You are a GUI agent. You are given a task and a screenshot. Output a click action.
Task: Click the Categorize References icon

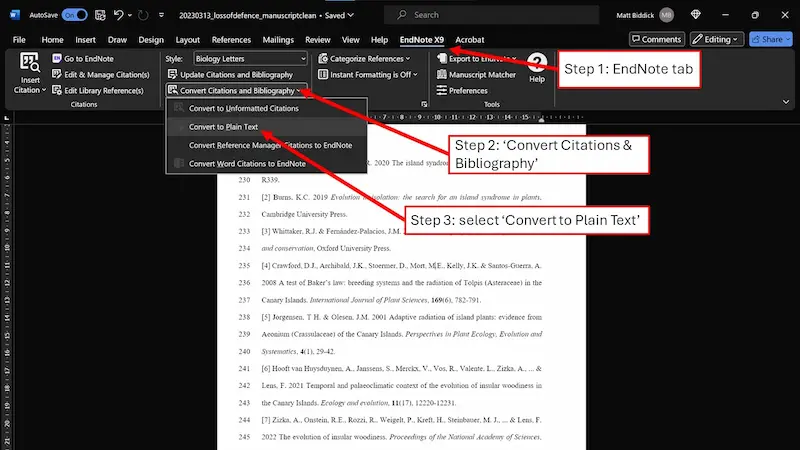click(323, 59)
